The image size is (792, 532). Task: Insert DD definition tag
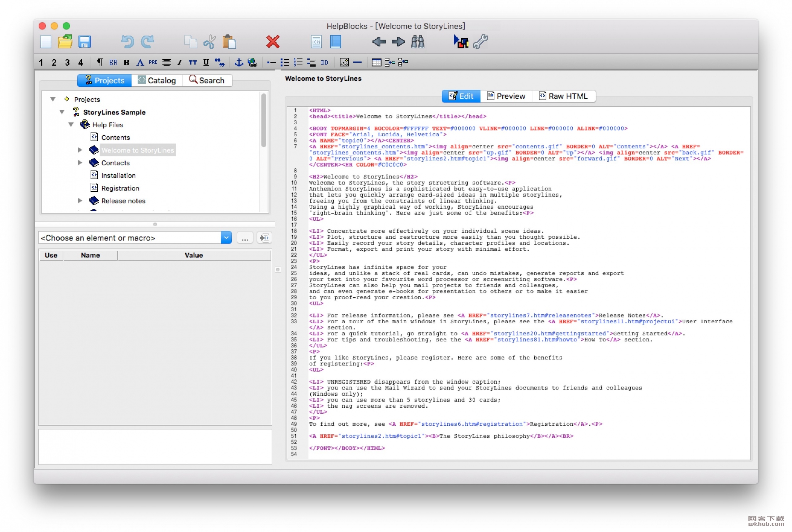point(325,62)
